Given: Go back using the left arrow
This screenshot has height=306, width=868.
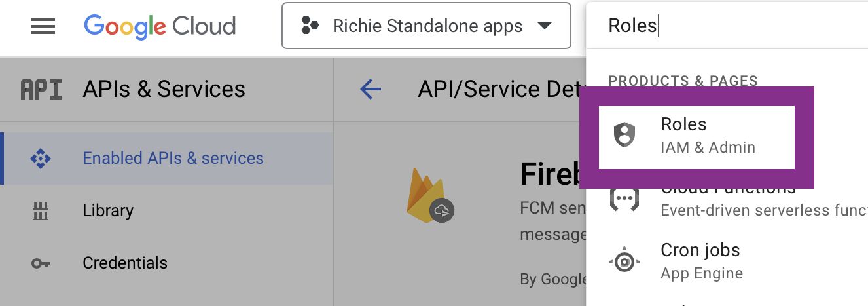Looking at the screenshot, I should point(371,89).
